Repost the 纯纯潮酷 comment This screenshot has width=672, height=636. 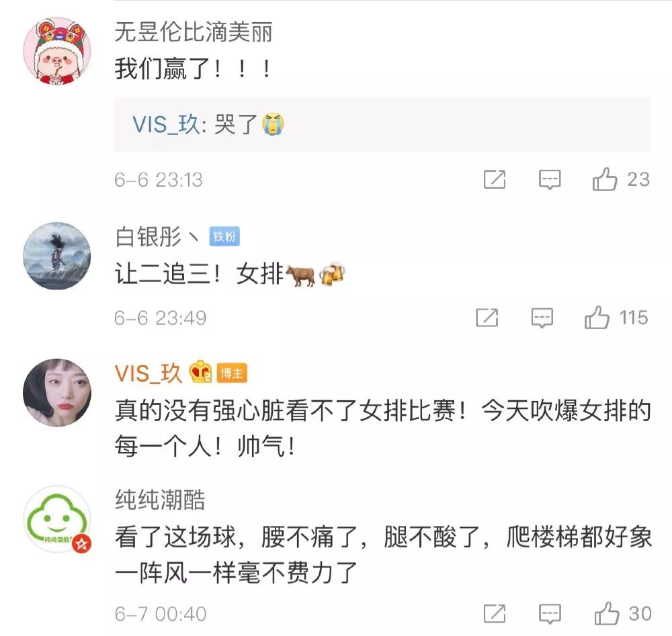(x=495, y=613)
